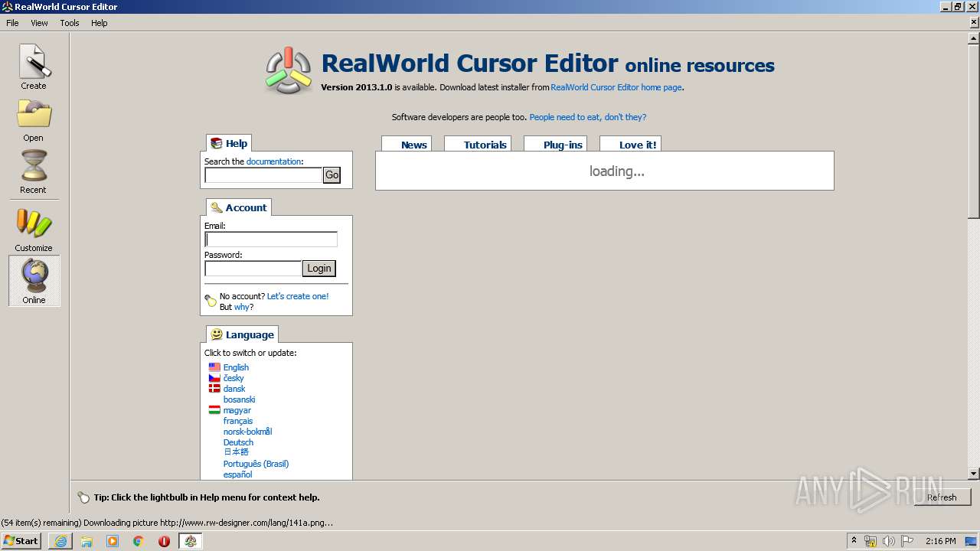Click the network tray icon
This screenshot has width=980, height=551.
pyautogui.click(x=871, y=541)
